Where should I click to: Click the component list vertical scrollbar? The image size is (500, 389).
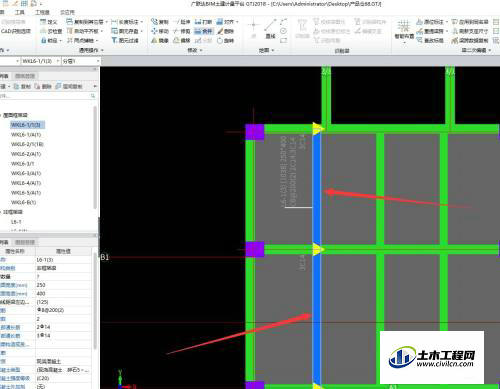point(95,158)
